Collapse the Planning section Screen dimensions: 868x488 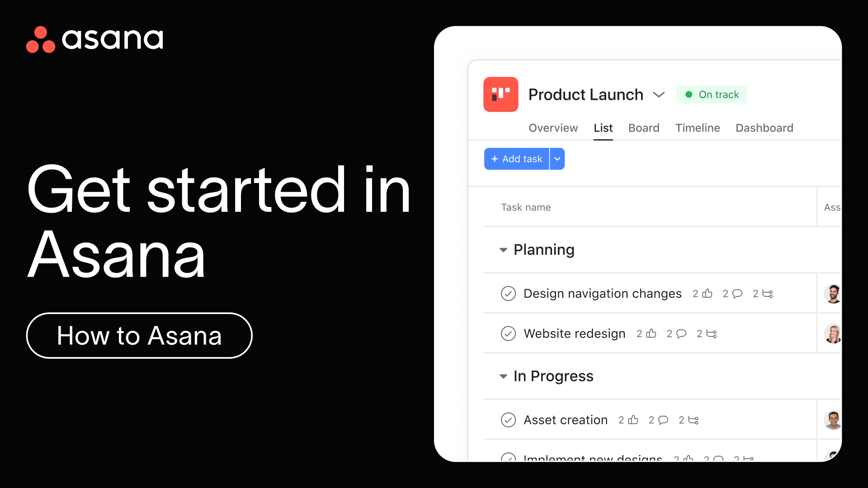pyautogui.click(x=503, y=250)
